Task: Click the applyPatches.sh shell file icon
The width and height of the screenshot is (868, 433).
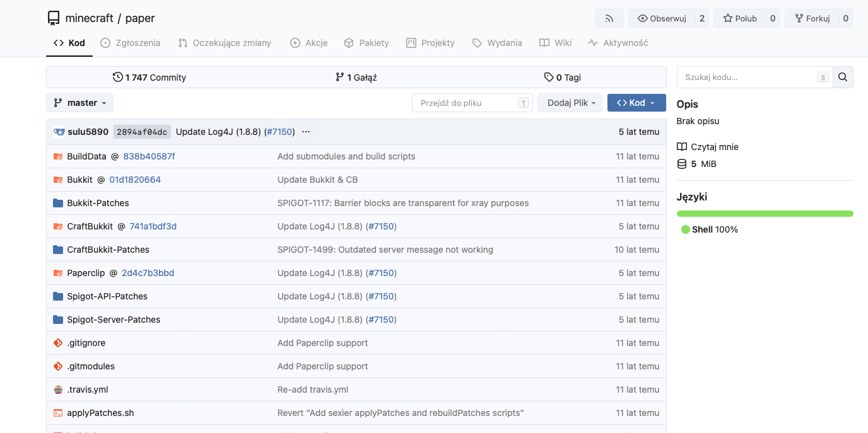Action: tap(58, 413)
